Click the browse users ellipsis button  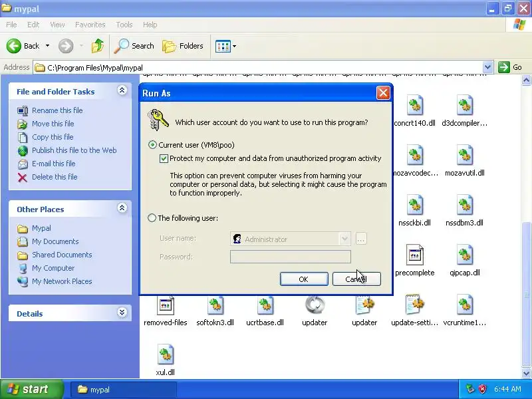tap(361, 239)
